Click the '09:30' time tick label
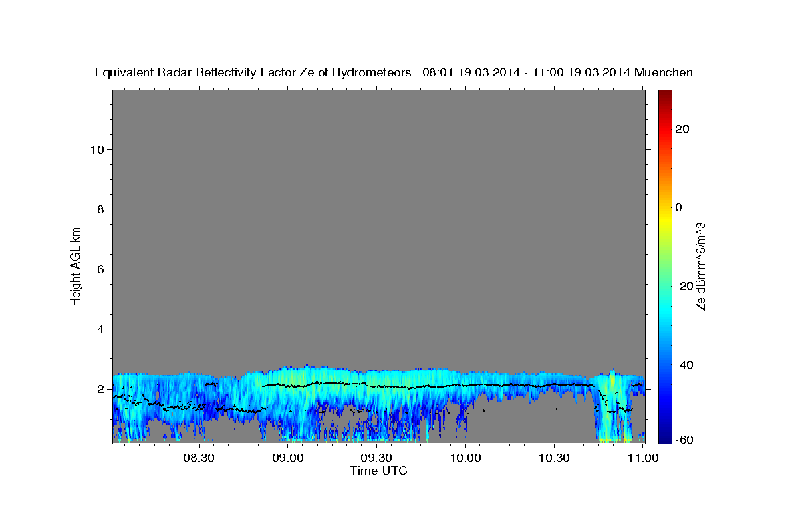This screenshot has width=798, height=532. click(376, 458)
